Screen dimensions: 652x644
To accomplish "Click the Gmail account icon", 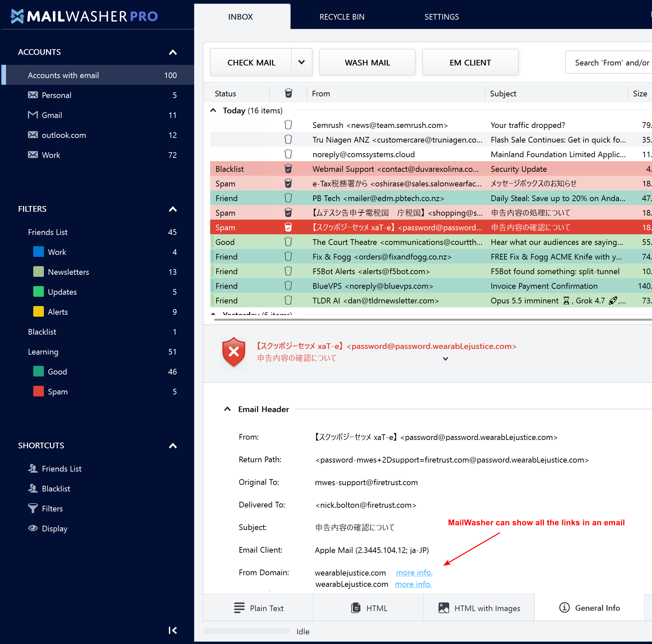I will [x=33, y=115].
